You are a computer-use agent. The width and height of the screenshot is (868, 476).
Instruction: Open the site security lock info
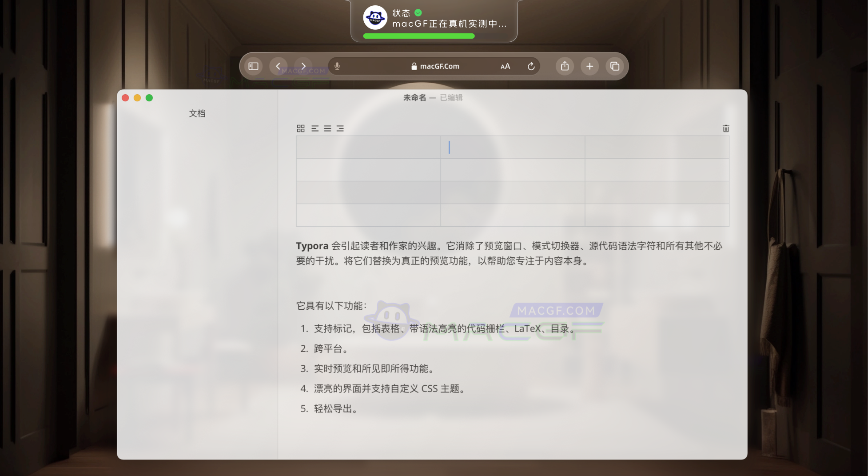pos(414,66)
